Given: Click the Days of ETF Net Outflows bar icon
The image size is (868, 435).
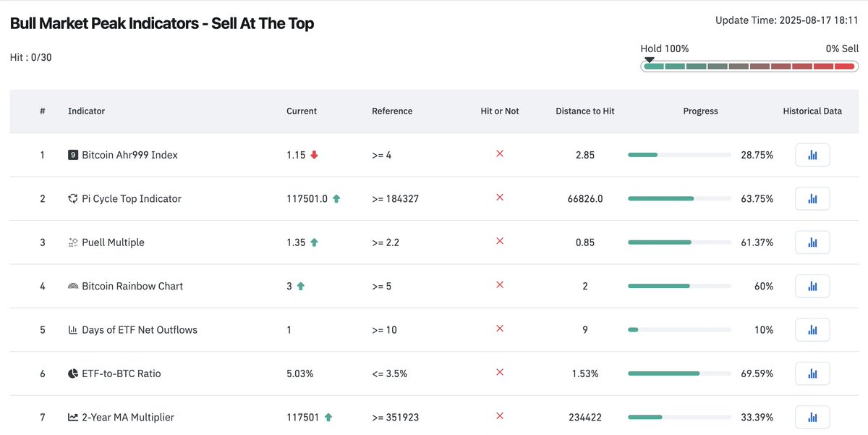Looking at the screenshot, I should point(73,329).
